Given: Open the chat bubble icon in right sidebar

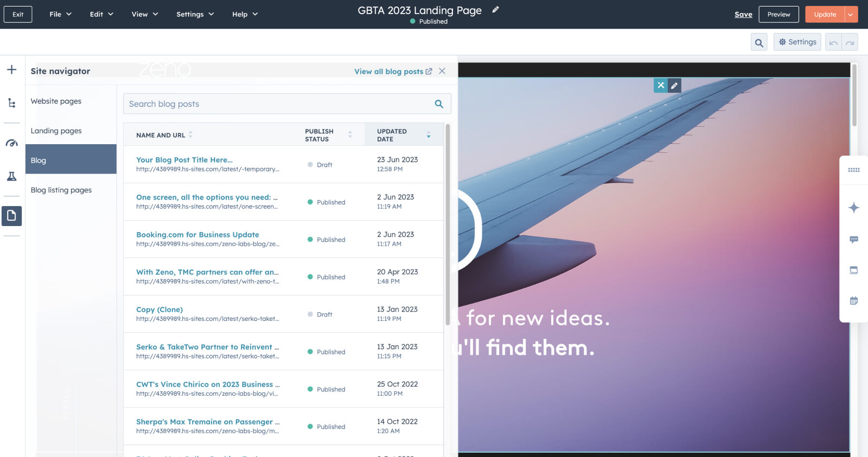Looking at the screenshot, I should (854, 240).
